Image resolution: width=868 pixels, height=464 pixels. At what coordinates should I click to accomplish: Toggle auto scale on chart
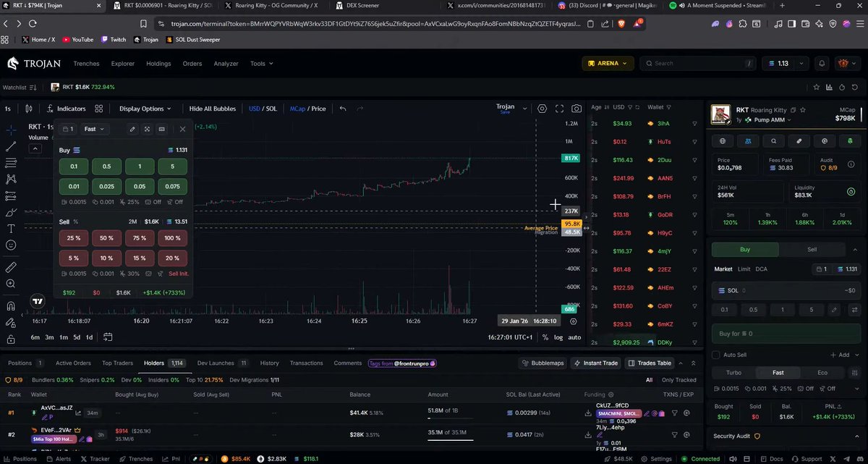[x=574, y=337]
